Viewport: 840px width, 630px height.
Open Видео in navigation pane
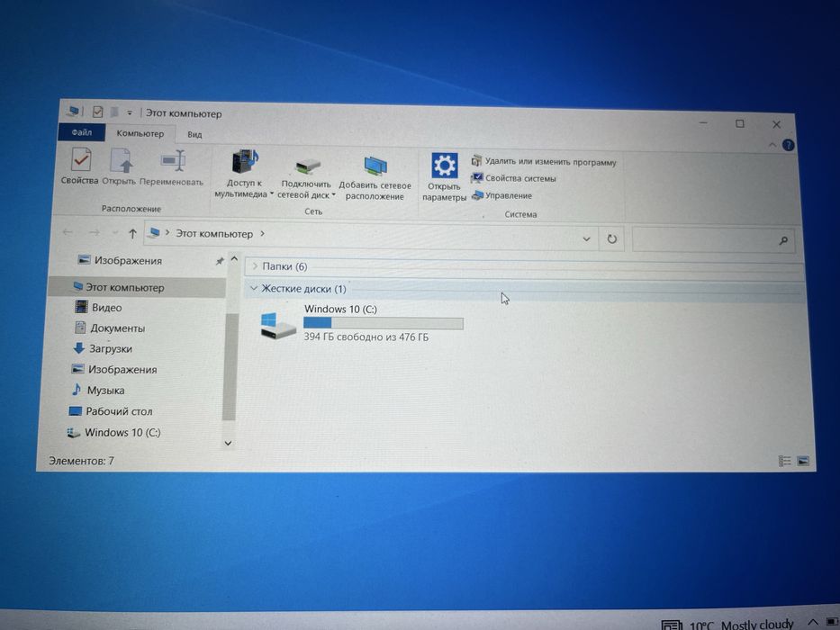tap(99, 308)
